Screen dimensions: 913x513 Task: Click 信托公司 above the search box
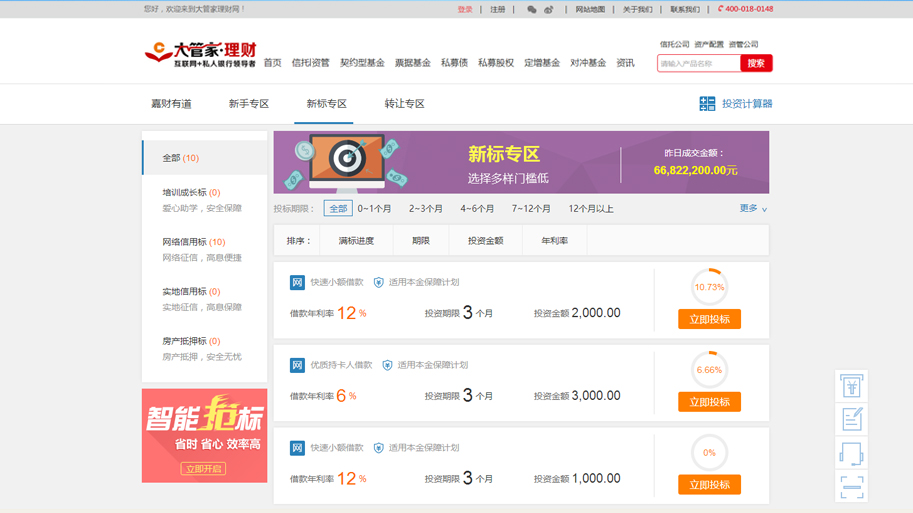[674, 44]
